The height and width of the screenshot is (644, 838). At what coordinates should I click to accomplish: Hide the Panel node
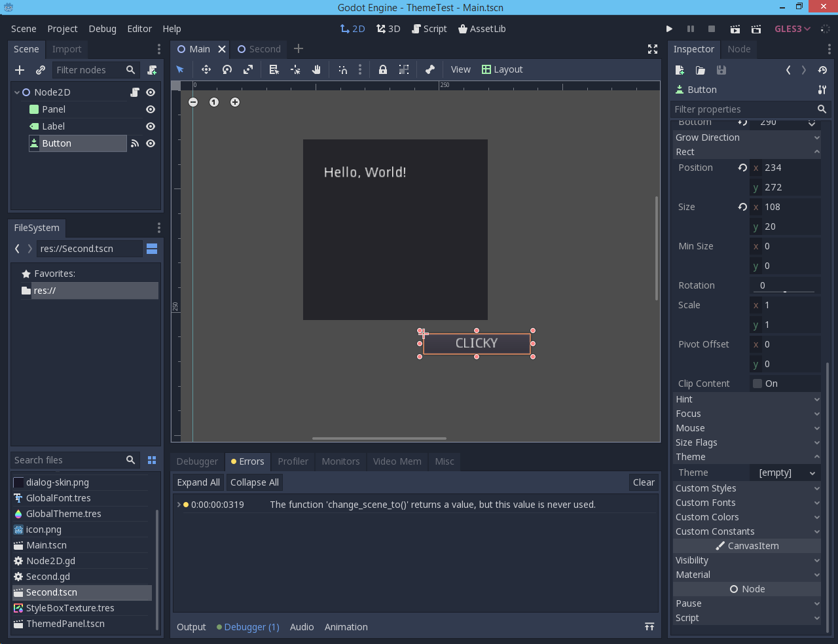150,109
